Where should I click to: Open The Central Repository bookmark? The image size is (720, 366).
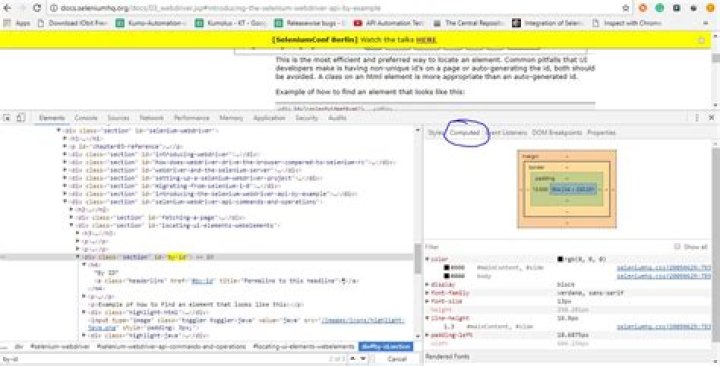click(469, 23)
